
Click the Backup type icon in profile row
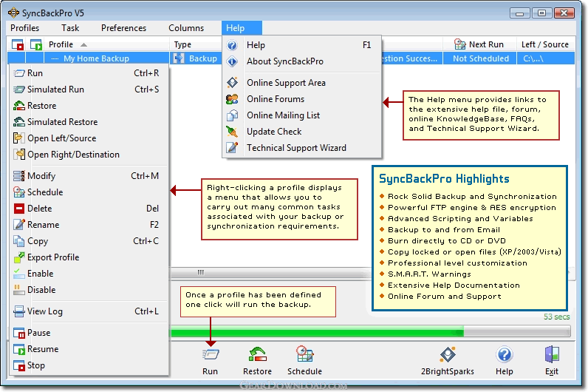(179, 58)
